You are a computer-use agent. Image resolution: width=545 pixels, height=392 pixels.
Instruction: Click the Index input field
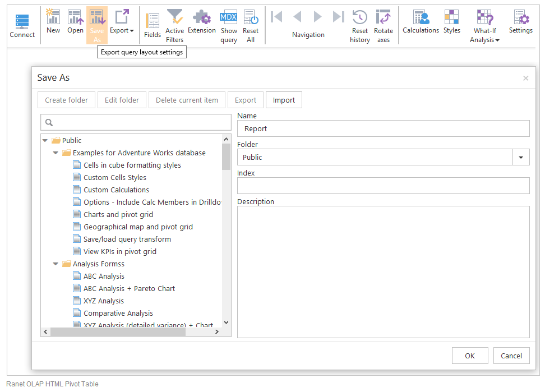click(384, 186)
